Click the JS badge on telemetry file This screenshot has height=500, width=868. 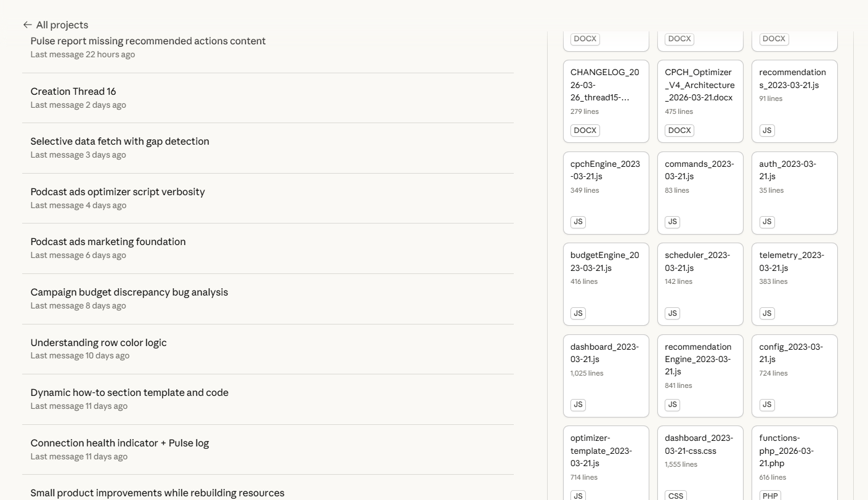coord(766,313)
